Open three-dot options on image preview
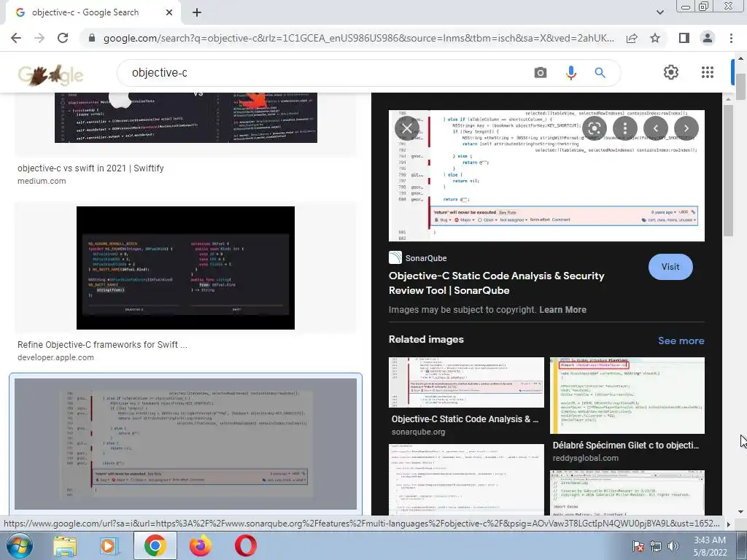 [x=625, y=128]
